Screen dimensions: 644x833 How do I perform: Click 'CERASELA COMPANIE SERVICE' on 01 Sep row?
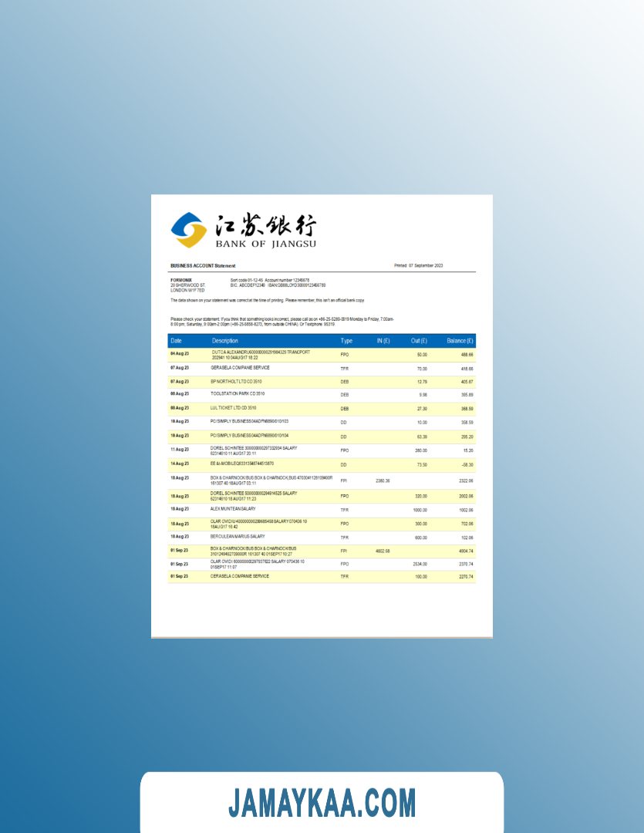coord(240,576)
